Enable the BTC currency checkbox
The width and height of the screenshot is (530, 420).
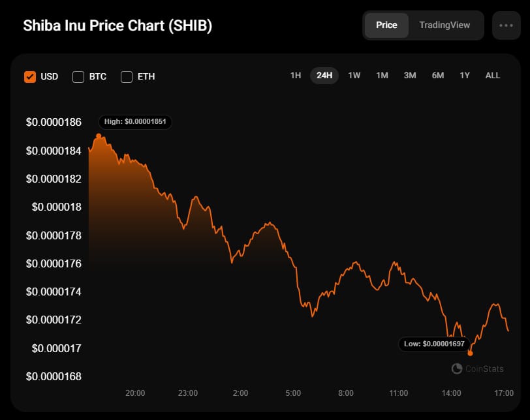(78, 76)
